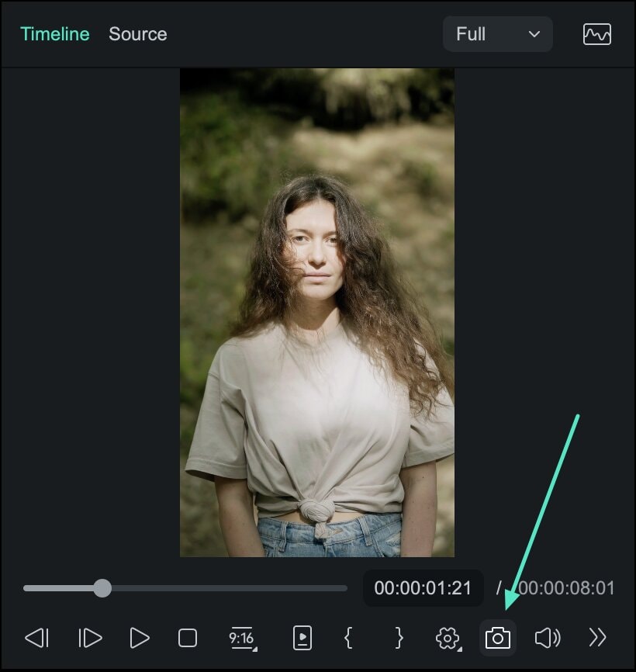This screenshot has width=636, height=672.
Task: Mark in point with left brace
Action: 348,638
